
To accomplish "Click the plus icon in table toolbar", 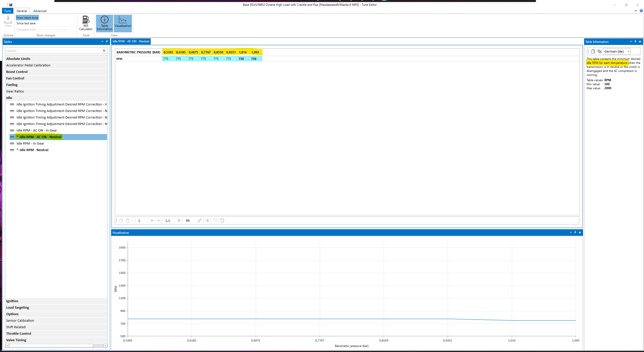I will click(152, 220).
